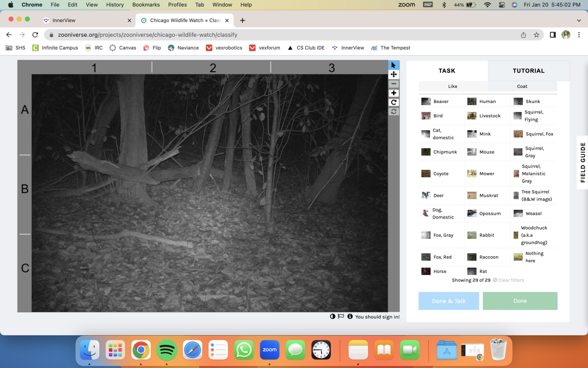Open the Coat filter dropdown

pyautogui.click(x=522, y=86)
